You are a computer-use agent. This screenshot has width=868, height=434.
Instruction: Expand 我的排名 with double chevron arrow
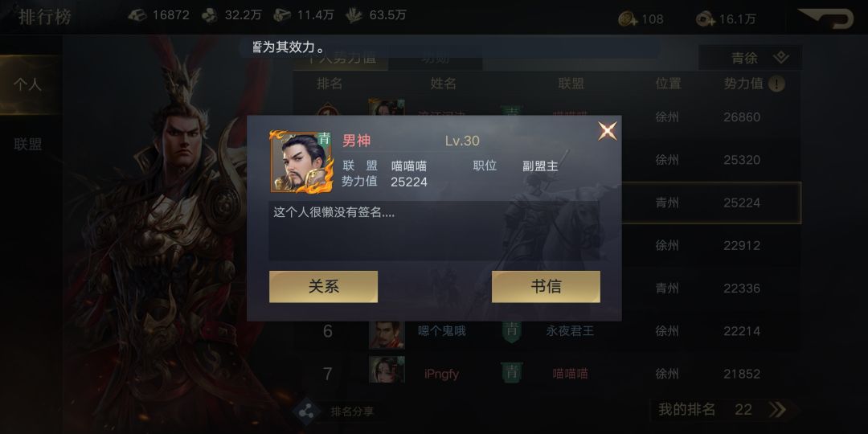[777, 410]
